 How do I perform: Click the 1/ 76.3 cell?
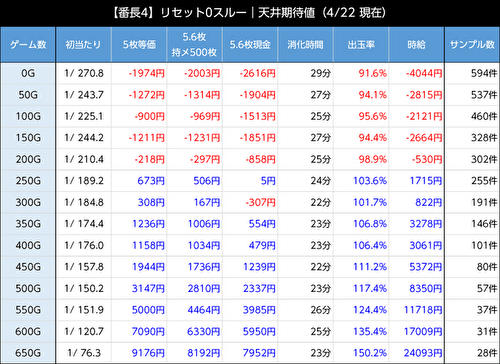click(84, 353)
